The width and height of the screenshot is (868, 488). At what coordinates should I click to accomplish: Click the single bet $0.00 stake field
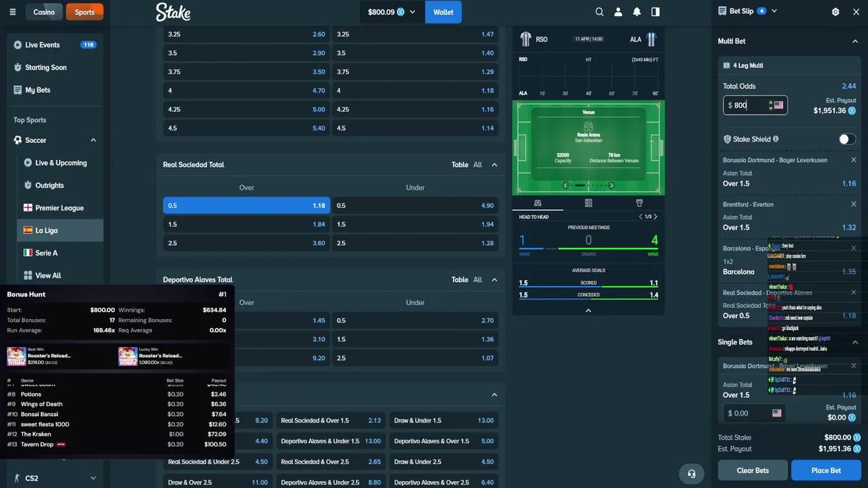point(755,413)
